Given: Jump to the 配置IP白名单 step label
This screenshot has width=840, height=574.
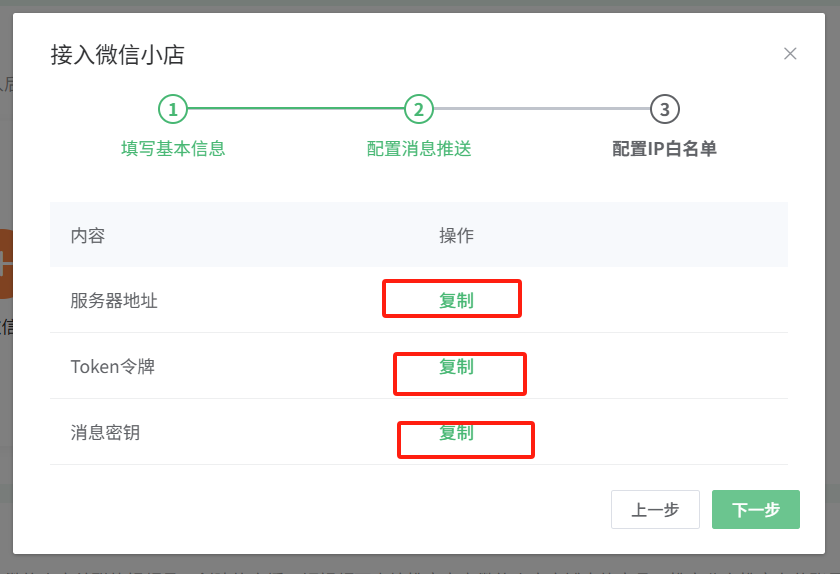Looking at the screenshot, I should point(665,149).
